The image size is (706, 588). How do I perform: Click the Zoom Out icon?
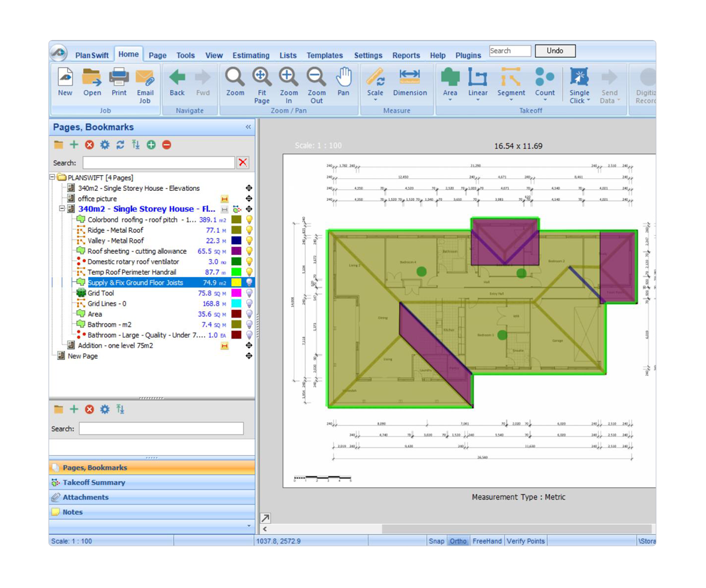[x=316, y=77]
